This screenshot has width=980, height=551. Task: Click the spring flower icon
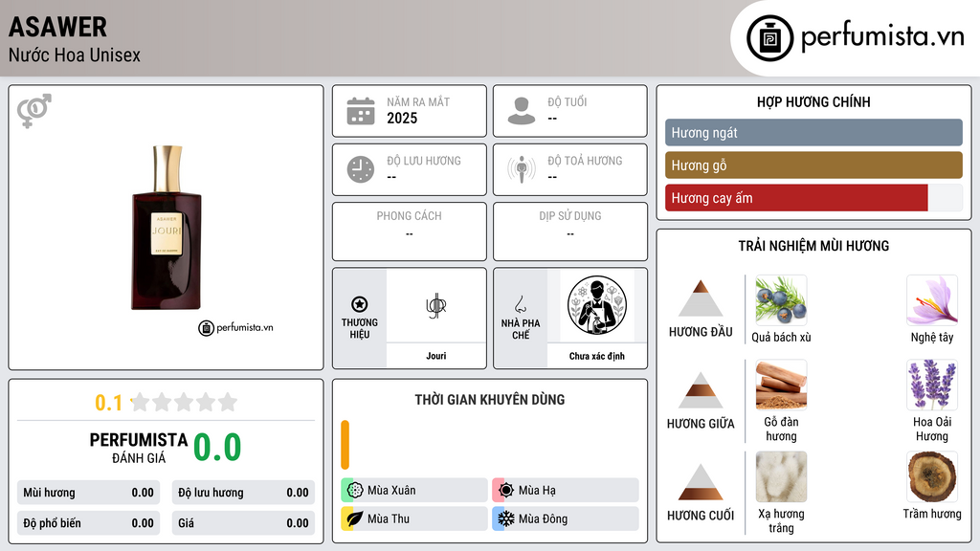tap(355, 491)
